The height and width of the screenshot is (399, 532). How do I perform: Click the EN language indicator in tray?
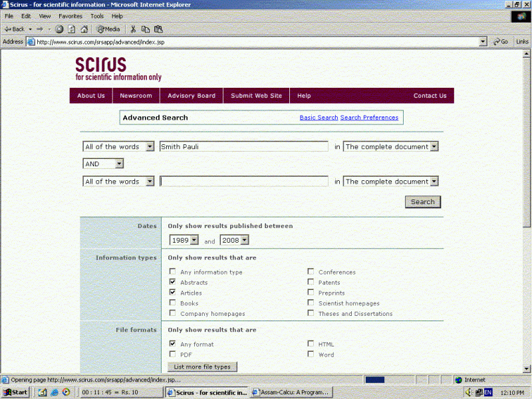488,392
